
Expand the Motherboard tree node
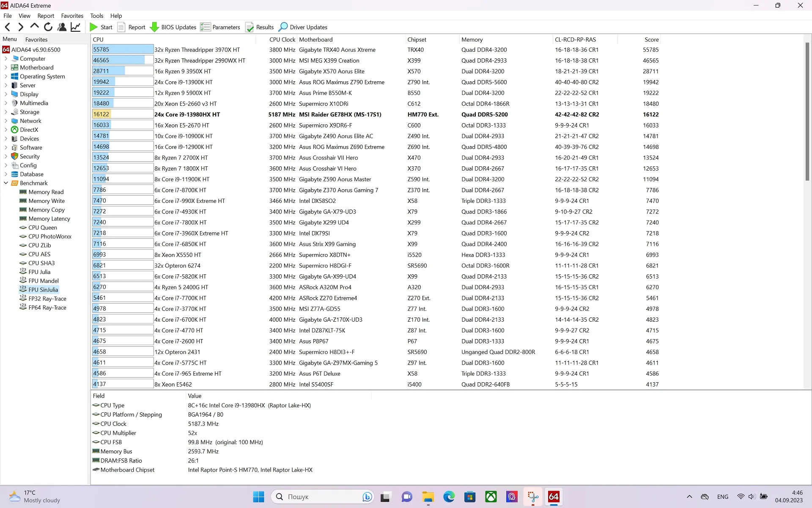point(6,67)
